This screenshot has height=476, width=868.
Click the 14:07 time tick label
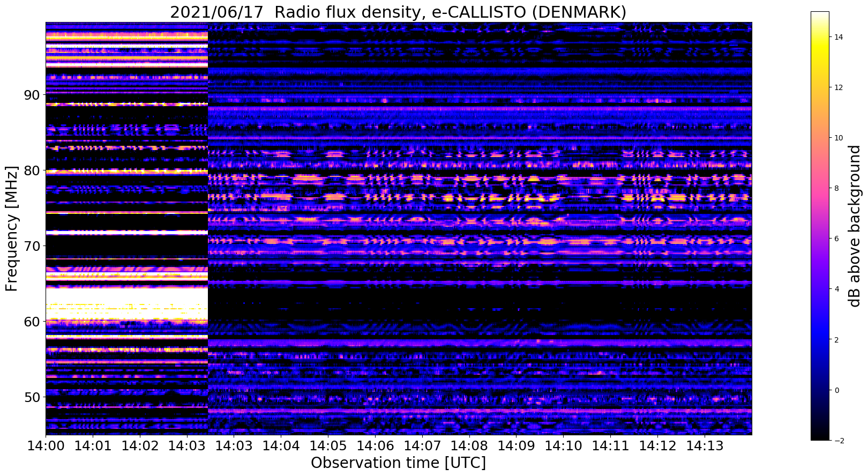click(422, 446)
